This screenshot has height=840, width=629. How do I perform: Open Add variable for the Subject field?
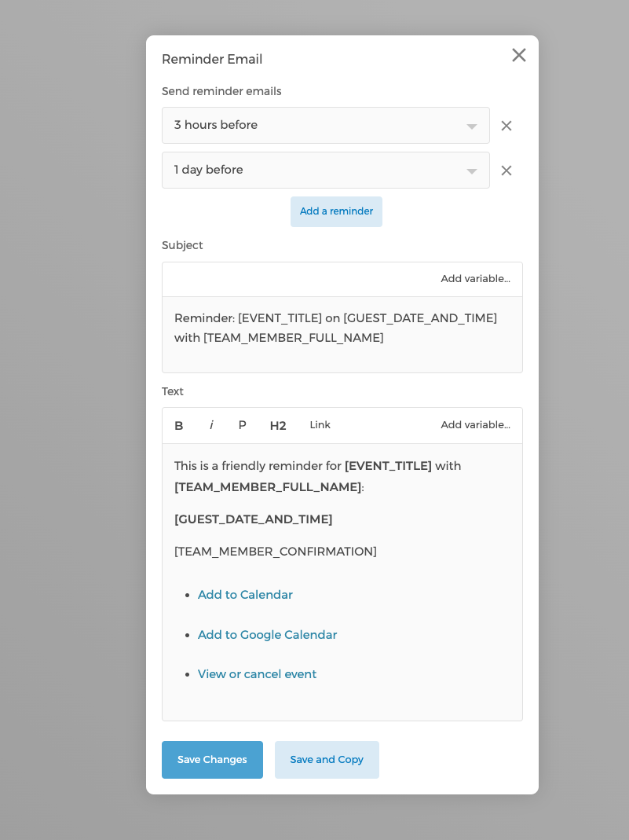[x=477, y=279]
